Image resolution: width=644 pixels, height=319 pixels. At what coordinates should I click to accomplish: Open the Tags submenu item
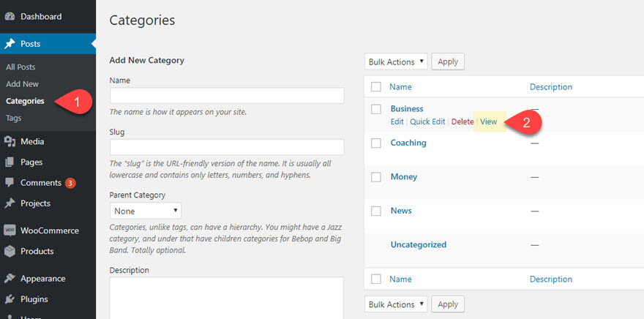pyautogui.click(x=14, y=118)
